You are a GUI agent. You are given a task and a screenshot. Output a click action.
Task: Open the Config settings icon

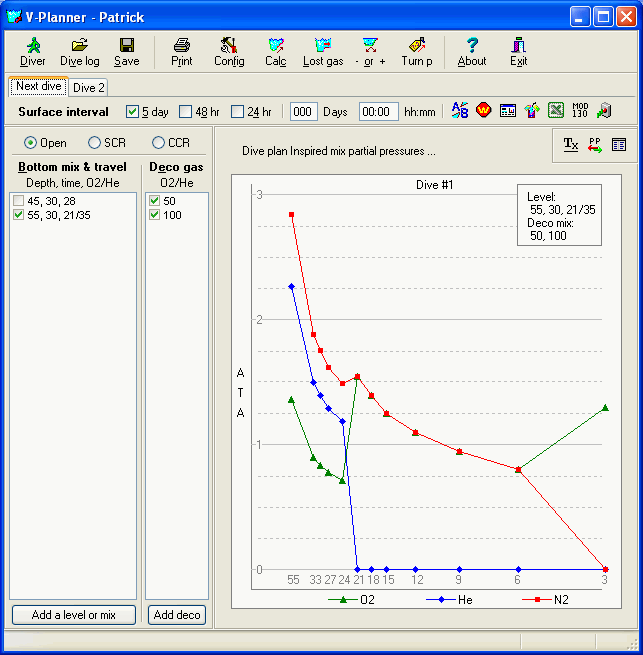229,51
